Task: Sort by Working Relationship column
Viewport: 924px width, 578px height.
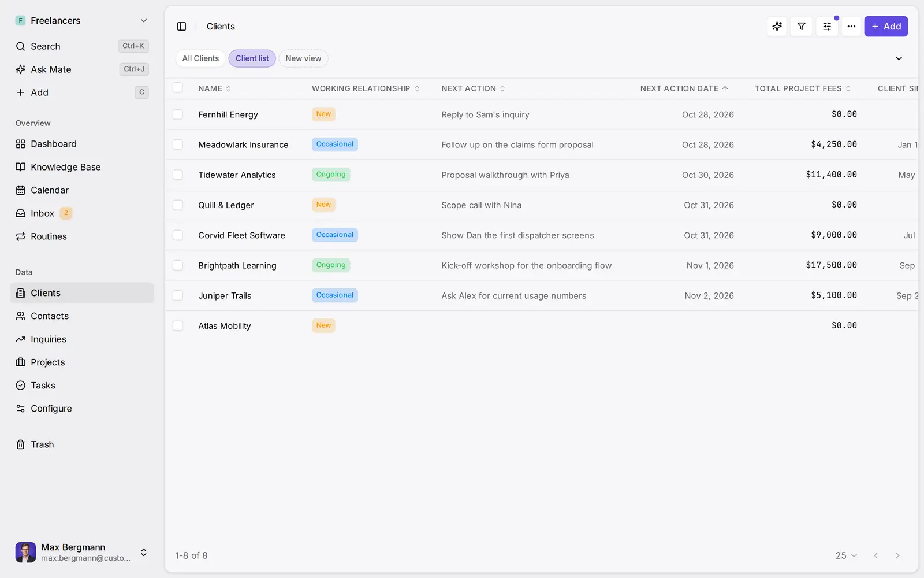Action: (366, 88)
